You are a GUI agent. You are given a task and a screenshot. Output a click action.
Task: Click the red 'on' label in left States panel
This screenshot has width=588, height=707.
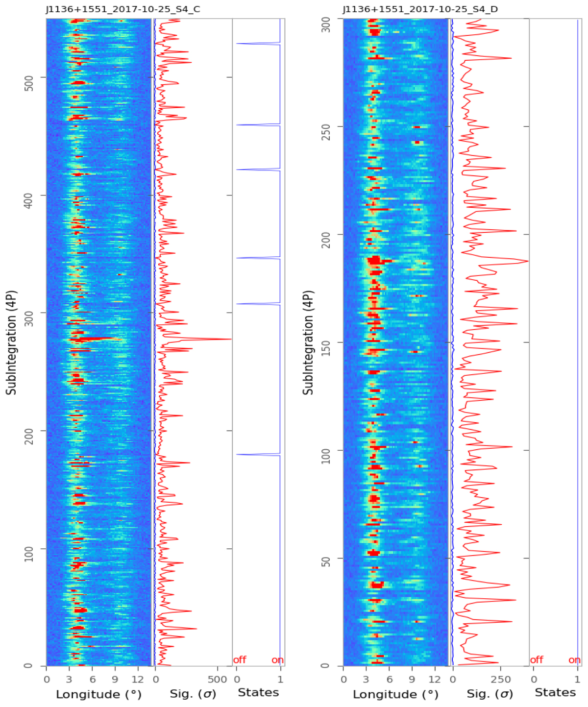(x=277, y=660)
